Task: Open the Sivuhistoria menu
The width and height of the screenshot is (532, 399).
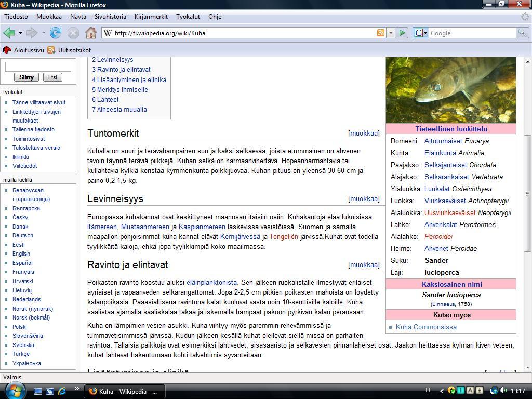Action: point(110,17)
